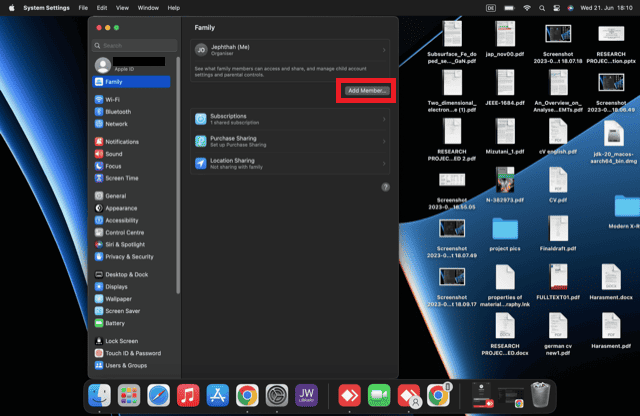Launch JW Library from the Dock
640x416 pixels.
pos(308,395)
